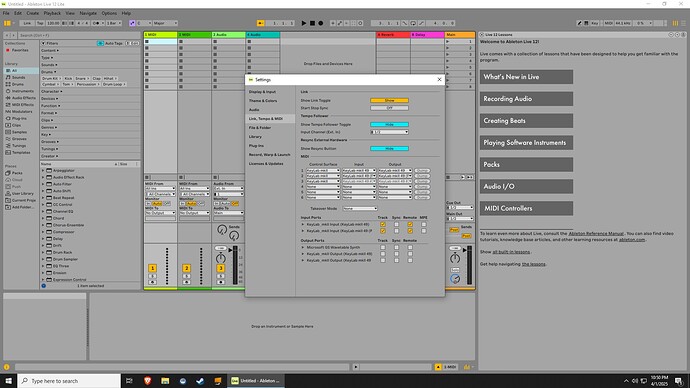The height and width of the screenshot is (388, 690).
Task: Expand Content filter group
Action: (x=50, y=51)
